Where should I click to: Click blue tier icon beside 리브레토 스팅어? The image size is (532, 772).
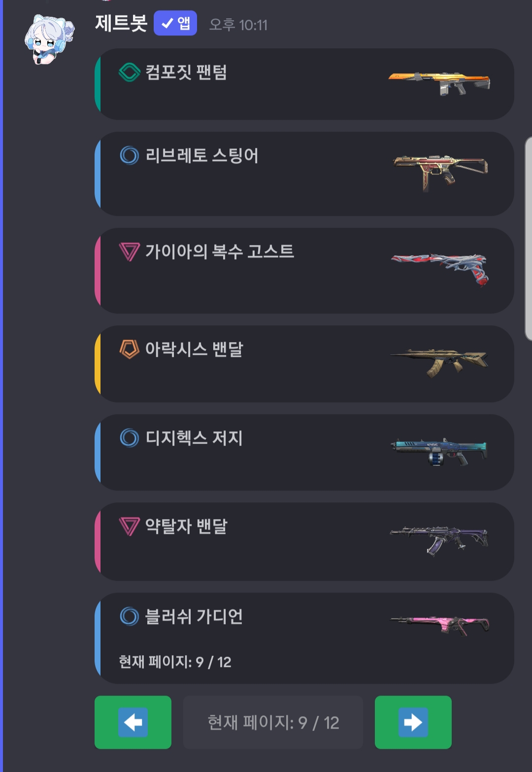[x=130, y=155]
